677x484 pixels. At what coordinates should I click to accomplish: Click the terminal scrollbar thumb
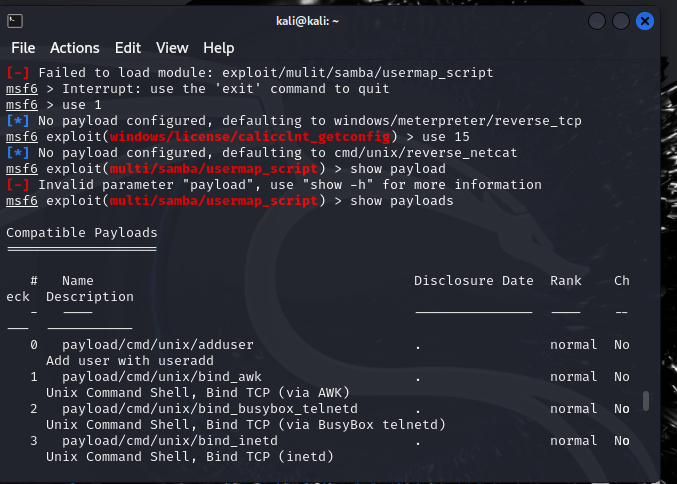tap(646, 401)
